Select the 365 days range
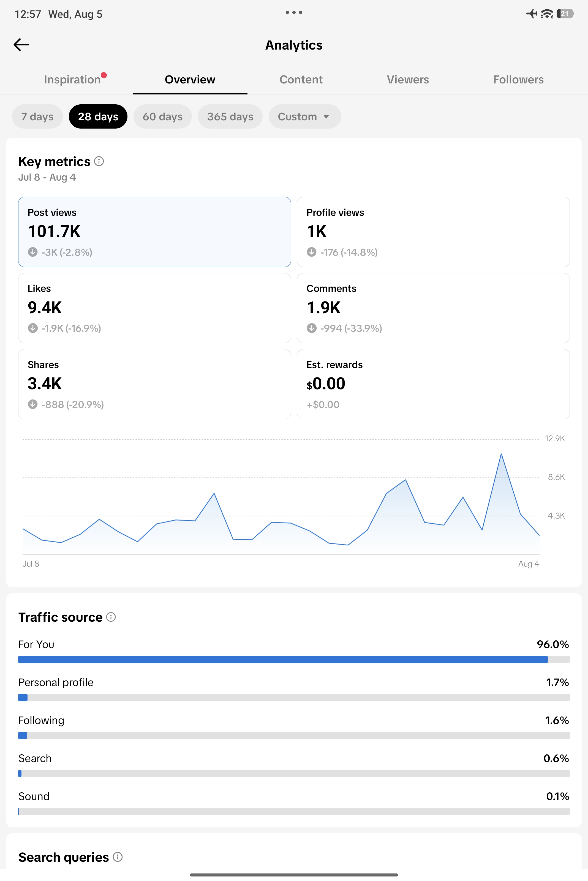588x881 pixels. tap(230, 117)
